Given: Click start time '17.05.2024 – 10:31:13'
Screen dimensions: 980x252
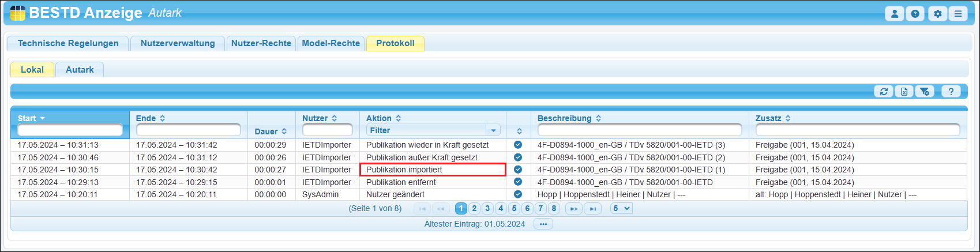Looking at the screenshot, I should 58,145.
